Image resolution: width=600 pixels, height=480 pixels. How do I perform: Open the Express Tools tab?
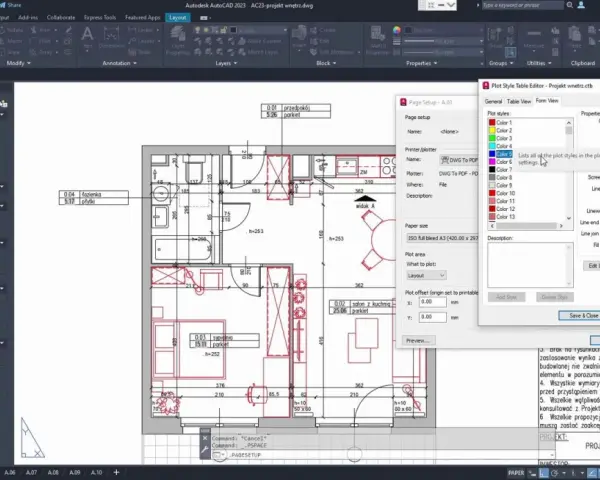pyautogui.click(x=100, y=17)
